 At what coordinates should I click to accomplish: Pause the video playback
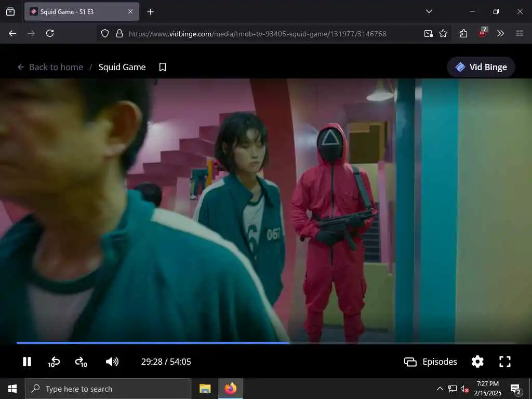tap(27, 362)
